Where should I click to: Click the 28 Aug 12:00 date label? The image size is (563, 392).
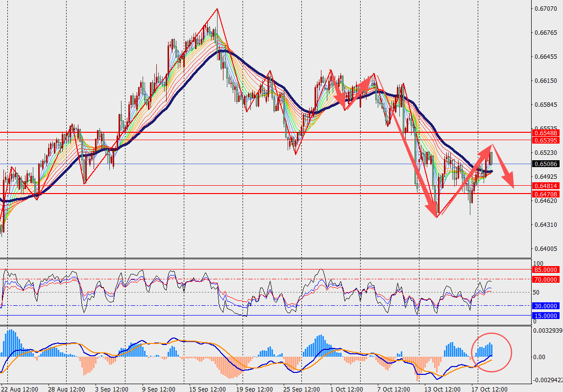click(x=67, y=389)
